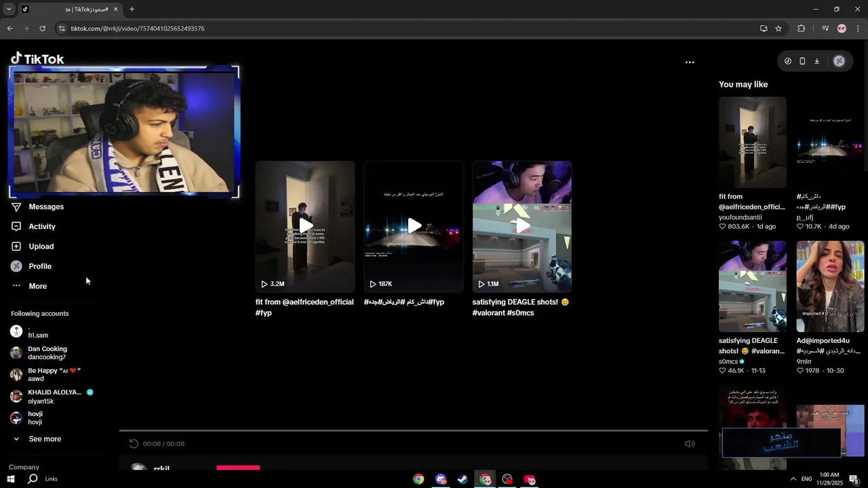This screenshot has height=488, width=868.
Task: Open the media controls icon in Chrome
Action: 825,28
